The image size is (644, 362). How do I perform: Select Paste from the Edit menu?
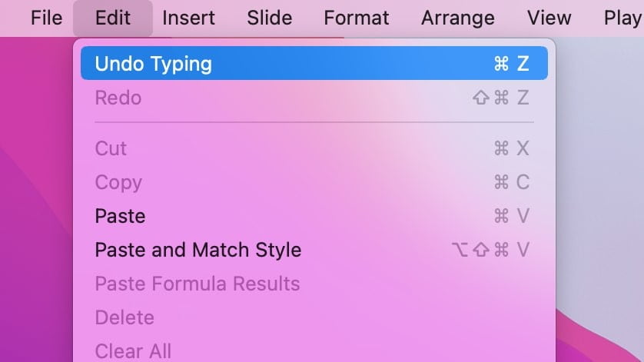314,216
